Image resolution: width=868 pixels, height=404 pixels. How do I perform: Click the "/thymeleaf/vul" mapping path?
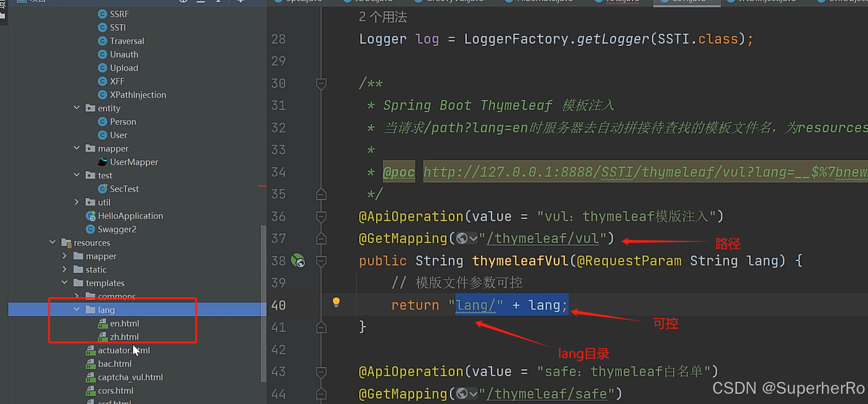click(x=543, y=238)
